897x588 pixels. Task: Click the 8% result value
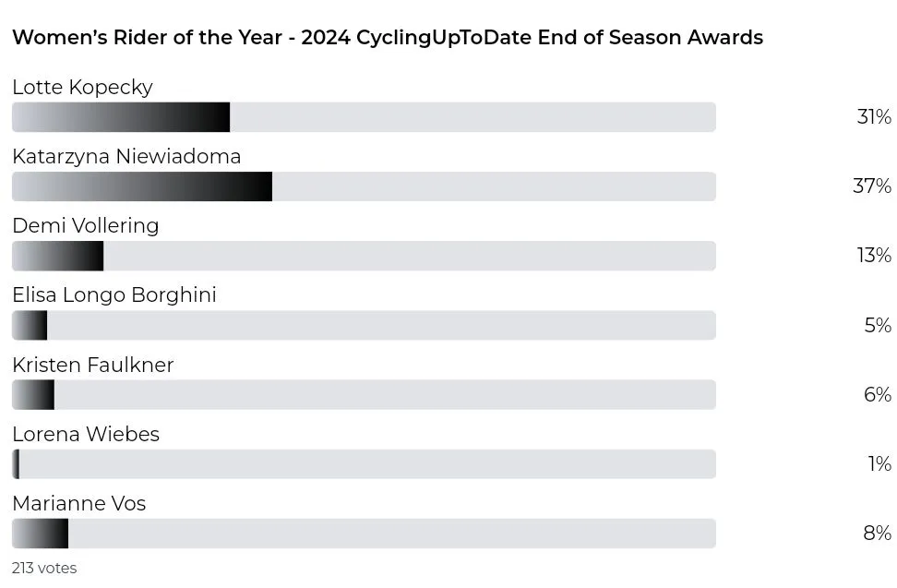tap(877, 534)
